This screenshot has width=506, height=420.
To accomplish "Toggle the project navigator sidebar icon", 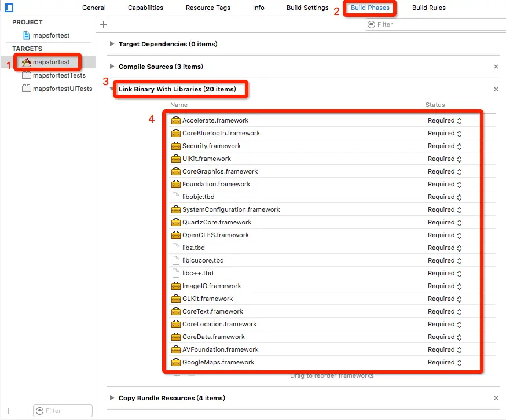I will coord(9,8).
